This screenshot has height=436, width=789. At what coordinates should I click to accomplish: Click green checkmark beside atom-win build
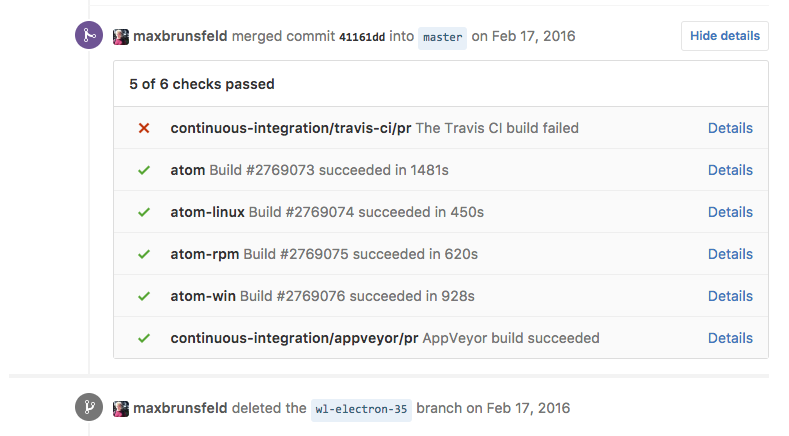(x=144, y=296)
